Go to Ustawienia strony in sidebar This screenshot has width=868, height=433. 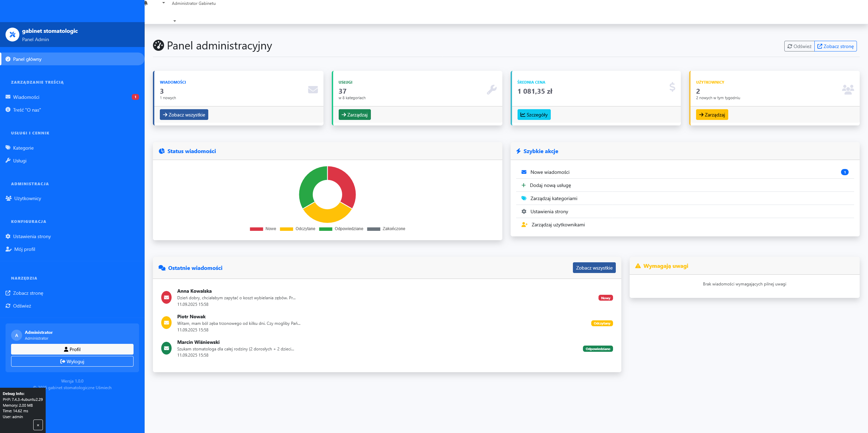(x=72, y=236)
